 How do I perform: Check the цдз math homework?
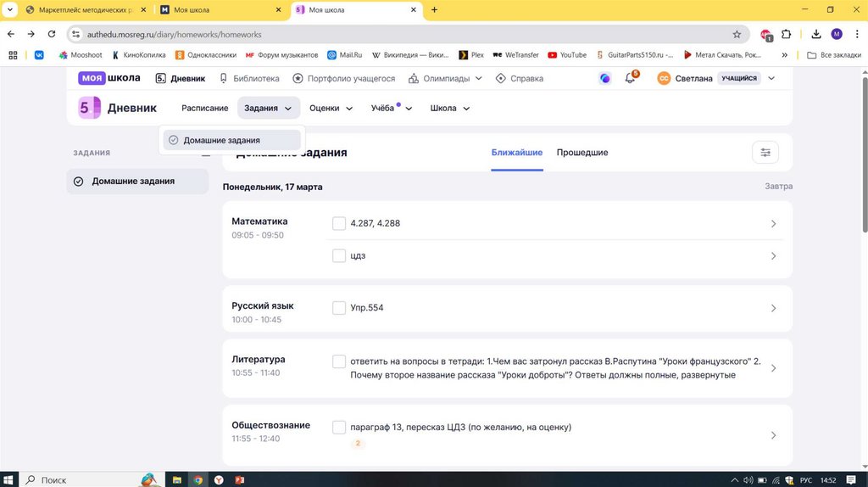[339, 255]
